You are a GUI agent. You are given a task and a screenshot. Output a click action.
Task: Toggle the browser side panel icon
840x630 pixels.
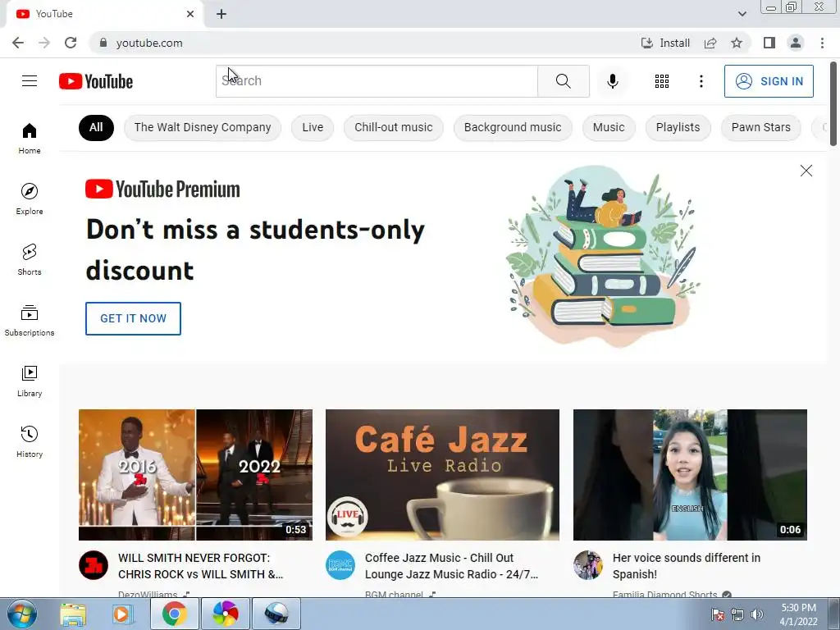[769, 43]
